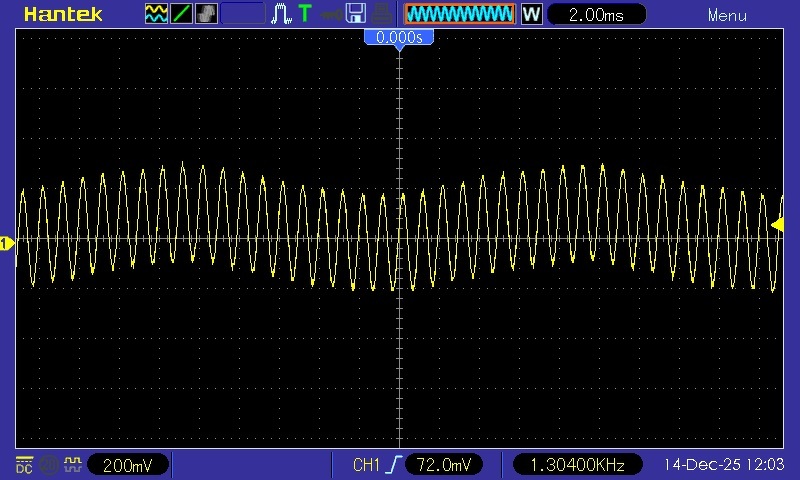Select the CH1 trigger source label
Viewport: 800px width, 480px height.
click(366, 465)
